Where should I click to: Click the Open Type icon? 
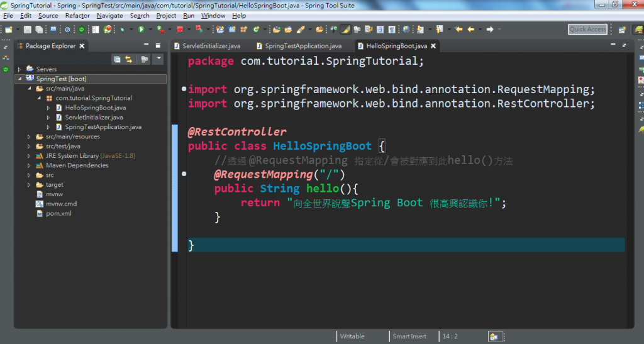(x=277, y=30)
